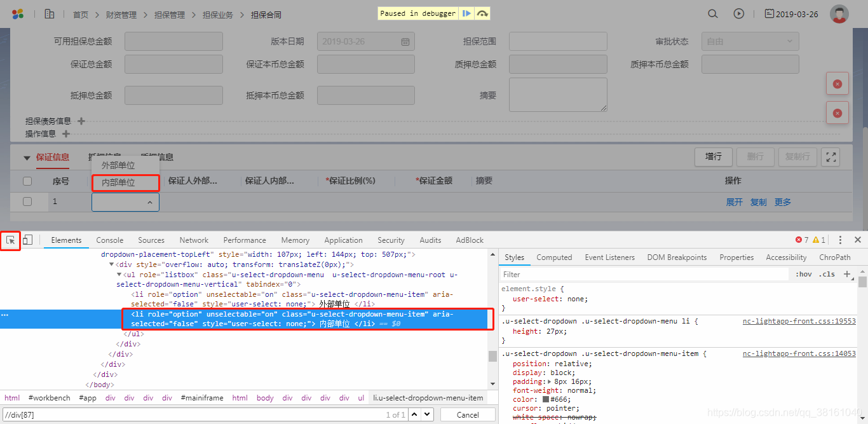Click the red errors count indicator
This screenshot has height=424, width=868.
pos(802,240)
